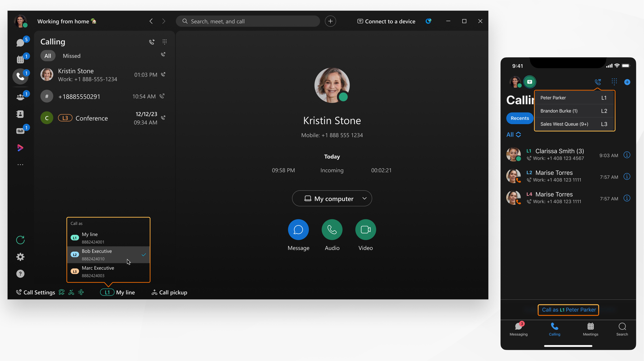The width and height of the screenshot is (644, 361).
Task: Click the plus button next to search bar
Action: coord(330,21)
